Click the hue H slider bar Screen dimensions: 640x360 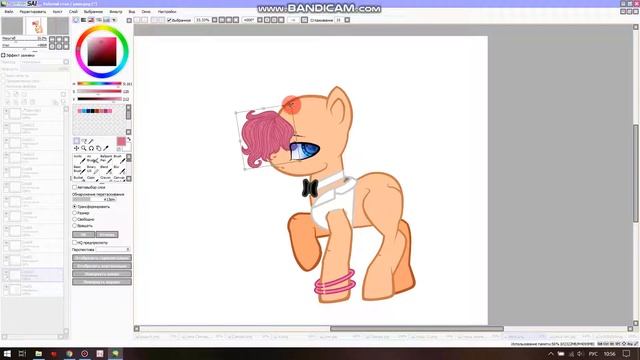(x=99, y=84)
